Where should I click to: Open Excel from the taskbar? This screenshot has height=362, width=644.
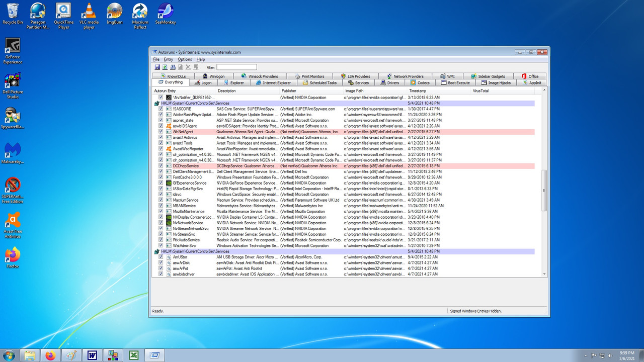coord(134,355)
